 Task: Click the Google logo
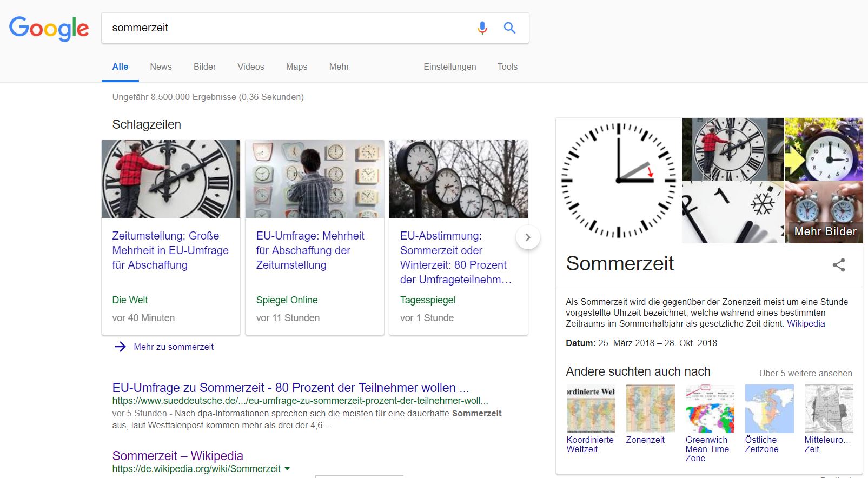[49, 28]
